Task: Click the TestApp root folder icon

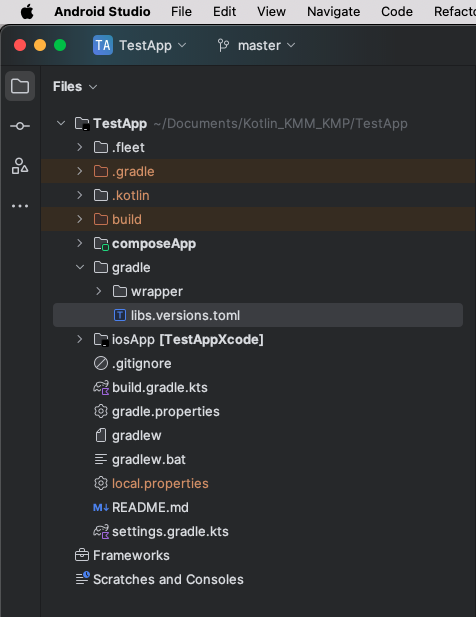Action: point(82,124)
